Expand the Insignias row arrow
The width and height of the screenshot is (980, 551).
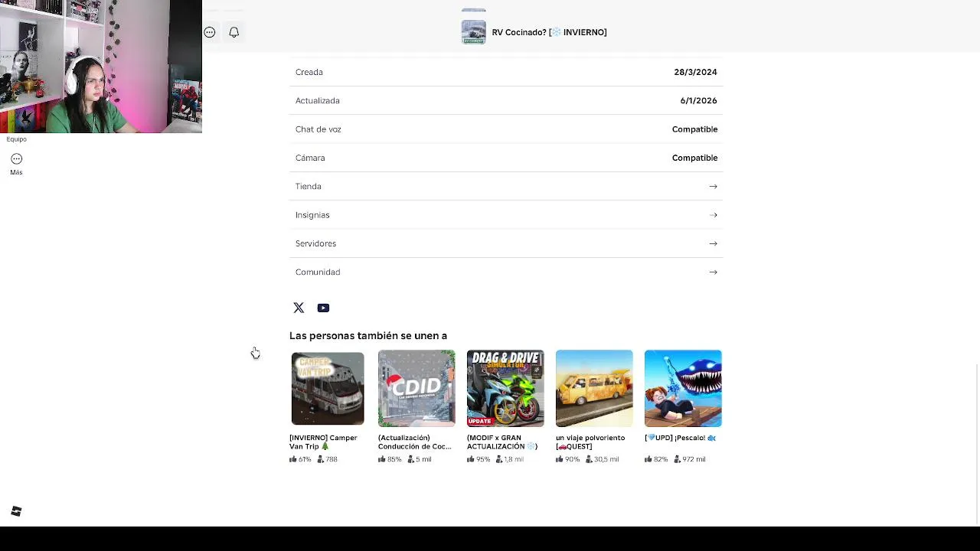(713, 215)
